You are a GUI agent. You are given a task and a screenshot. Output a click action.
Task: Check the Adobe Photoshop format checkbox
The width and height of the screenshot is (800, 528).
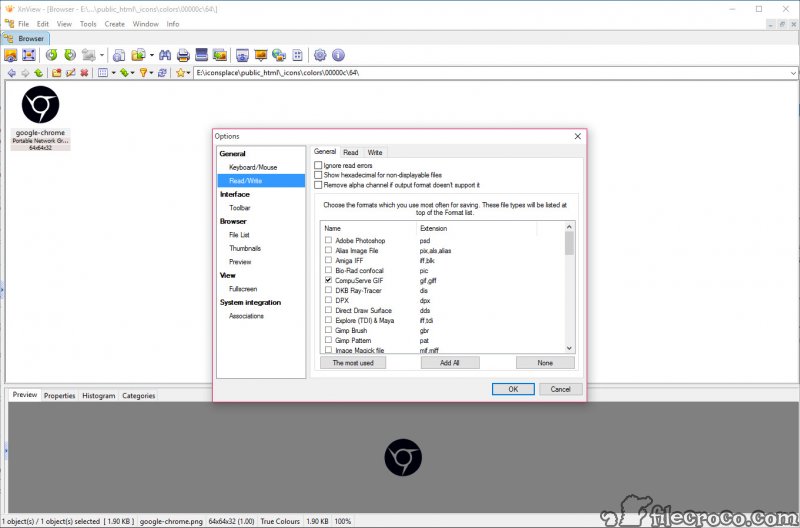(329, 240)
